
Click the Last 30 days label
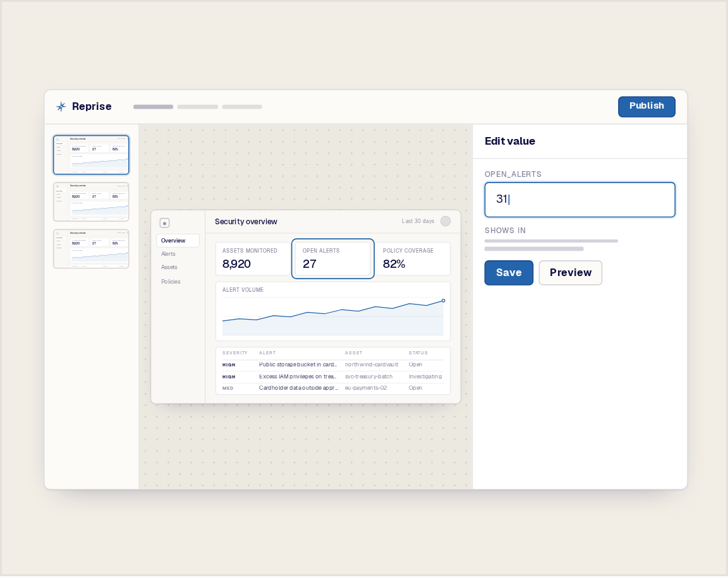tap(418, 222)
